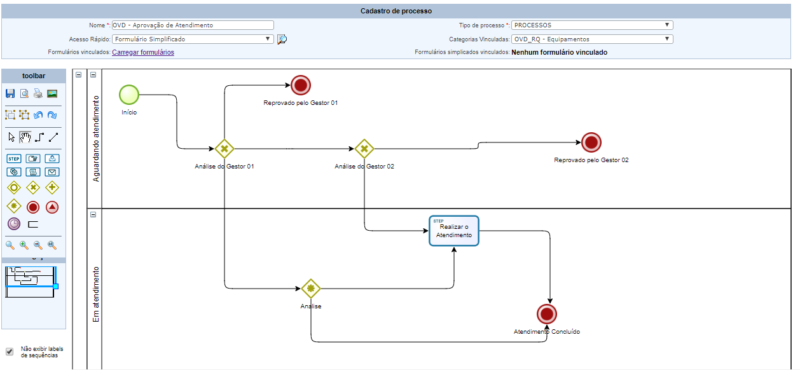Click the zoom in magnifier with plus
The image size is (800, 370).
tap(24, 245)
